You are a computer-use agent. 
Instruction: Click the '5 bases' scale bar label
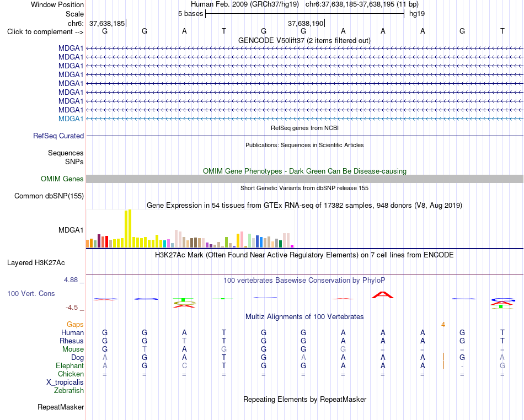point(190,14)
